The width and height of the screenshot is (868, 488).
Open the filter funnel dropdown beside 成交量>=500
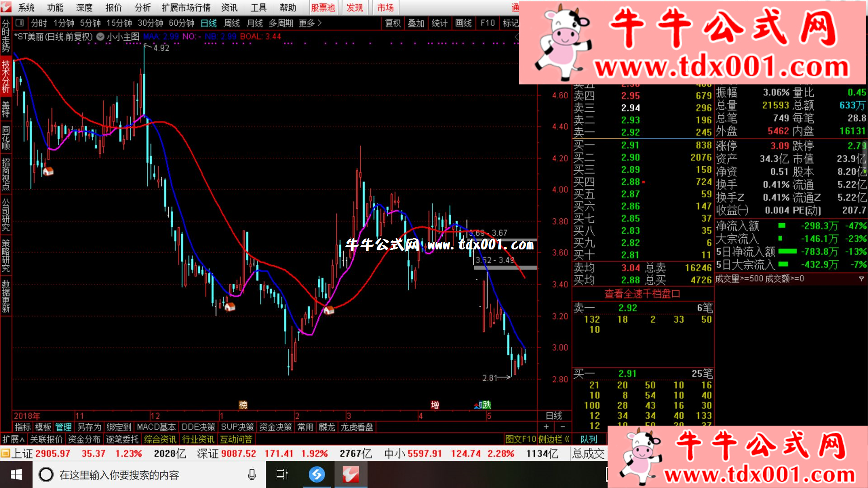pyautogui.click(x=861, y=279)
